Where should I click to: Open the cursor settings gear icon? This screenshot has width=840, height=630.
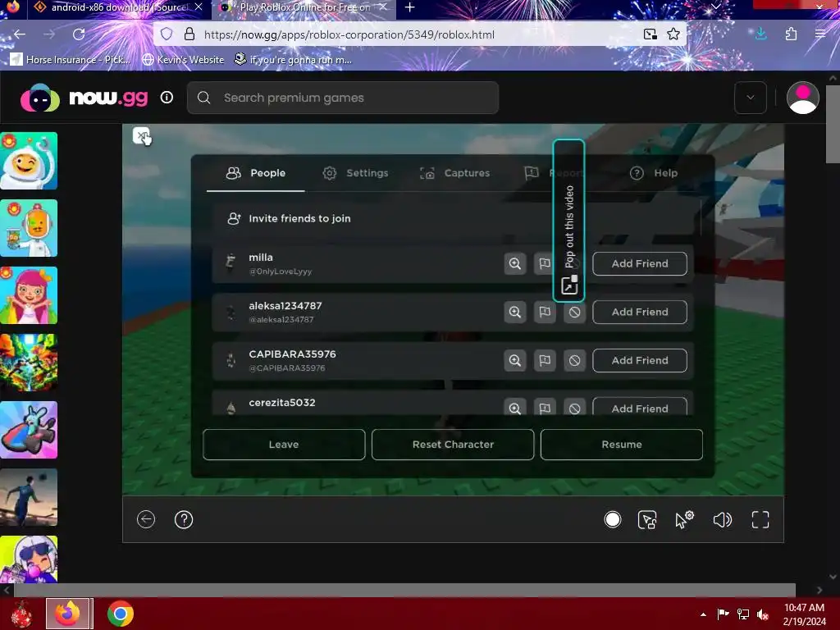pyautogui.click(x=684, y=519)
